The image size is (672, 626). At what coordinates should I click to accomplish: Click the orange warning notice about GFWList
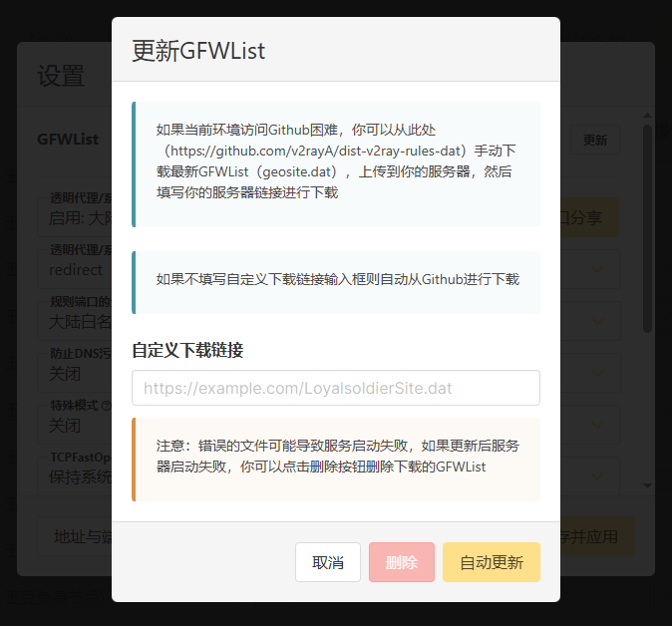[x=336, y=456]
